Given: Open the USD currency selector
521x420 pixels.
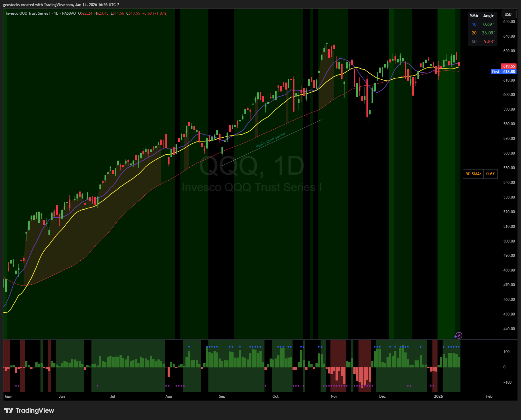Looking at the screenshot, I should (x=509, y=14).
